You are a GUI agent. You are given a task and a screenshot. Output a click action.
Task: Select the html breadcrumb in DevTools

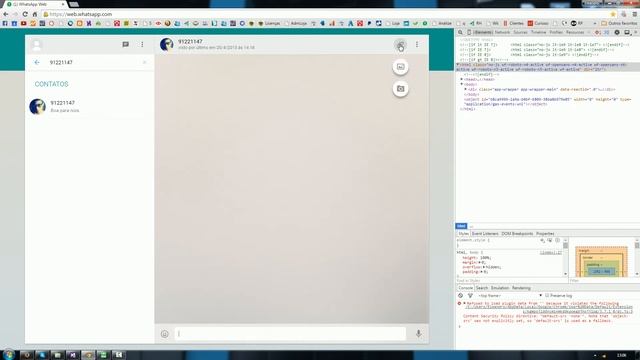[x=461, y=226]
